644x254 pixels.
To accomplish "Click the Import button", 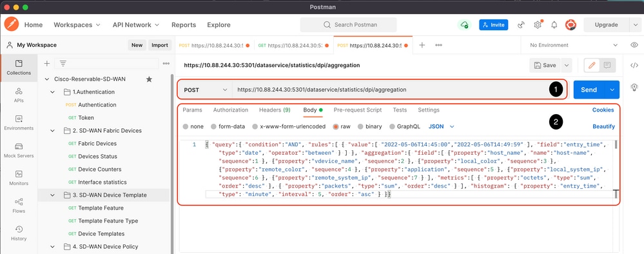I will [159, 45].
